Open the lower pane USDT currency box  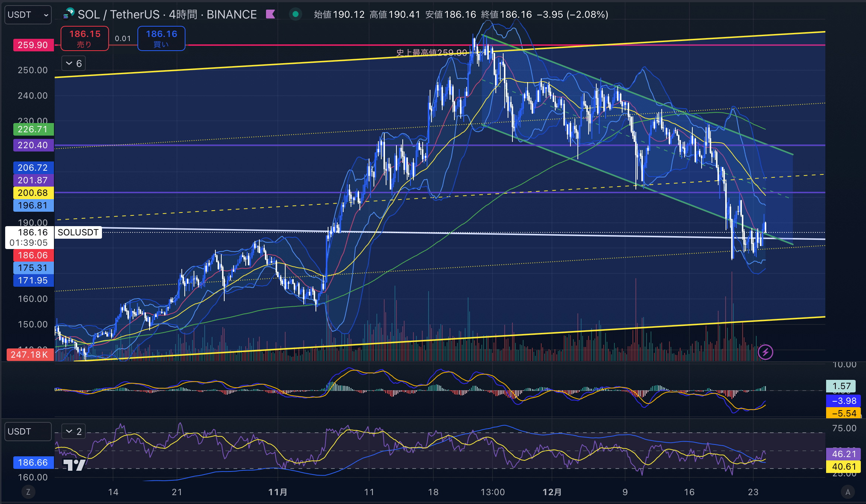pyautogui.click(x=28, y=432)
